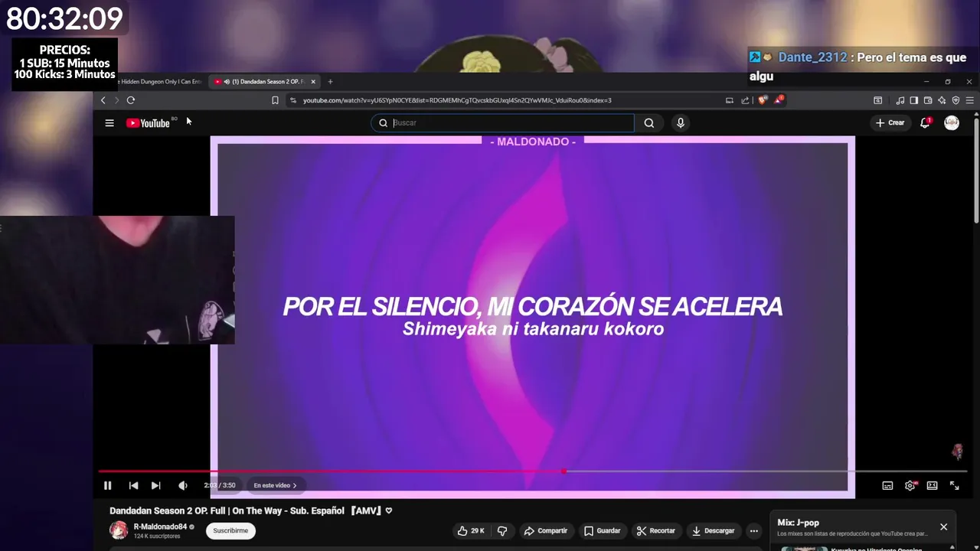Switch to theater mode
This screenshot has height=551, width=980.
[x=932, y=485]
